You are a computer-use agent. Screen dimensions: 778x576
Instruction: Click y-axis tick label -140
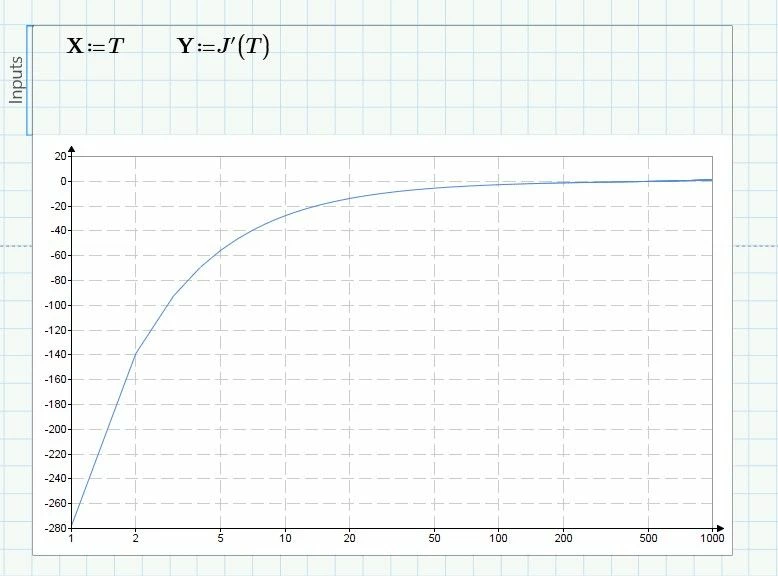point(56,354)
